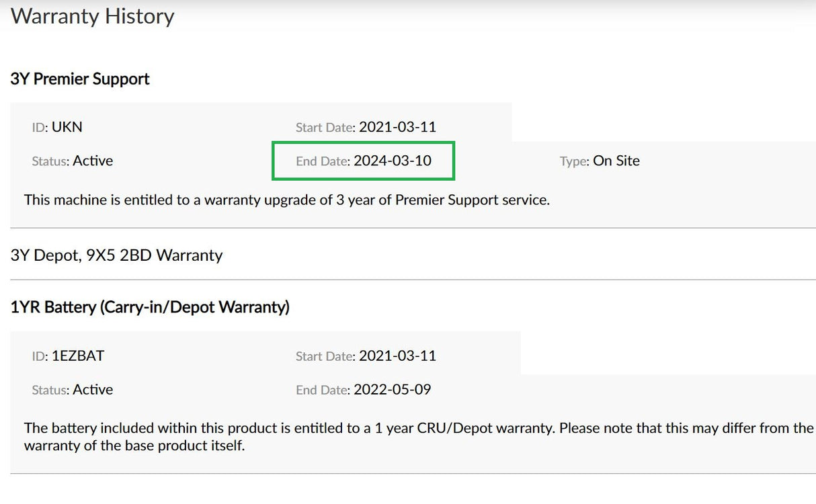
Task: Click the Premier Support end date 2024-03-10
Action: click(393, 161)
